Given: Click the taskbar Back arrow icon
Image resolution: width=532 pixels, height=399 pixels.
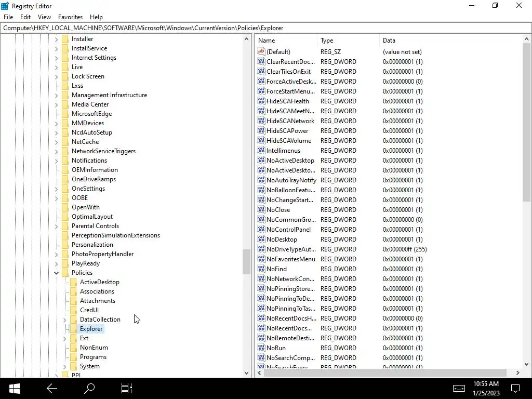Looking at the screenshot, I should click(x=52, y=389).
